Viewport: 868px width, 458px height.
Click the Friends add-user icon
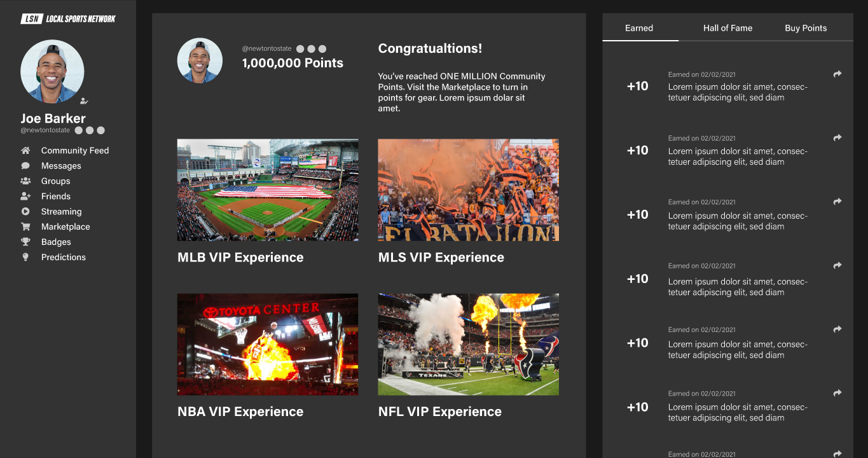tap(25, 197)
